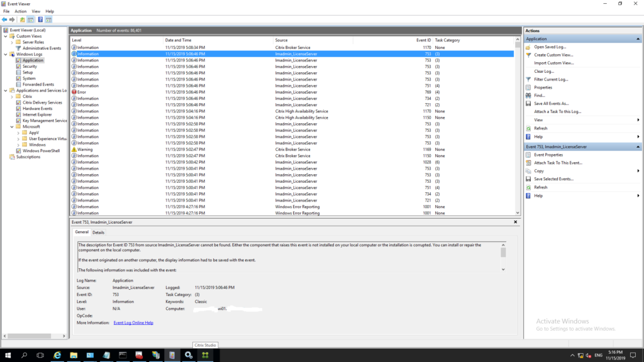Viewport: 644px width, 362px height.
Task: Expand the Windows node under Microsoft
Action: (x=18, y=145)
